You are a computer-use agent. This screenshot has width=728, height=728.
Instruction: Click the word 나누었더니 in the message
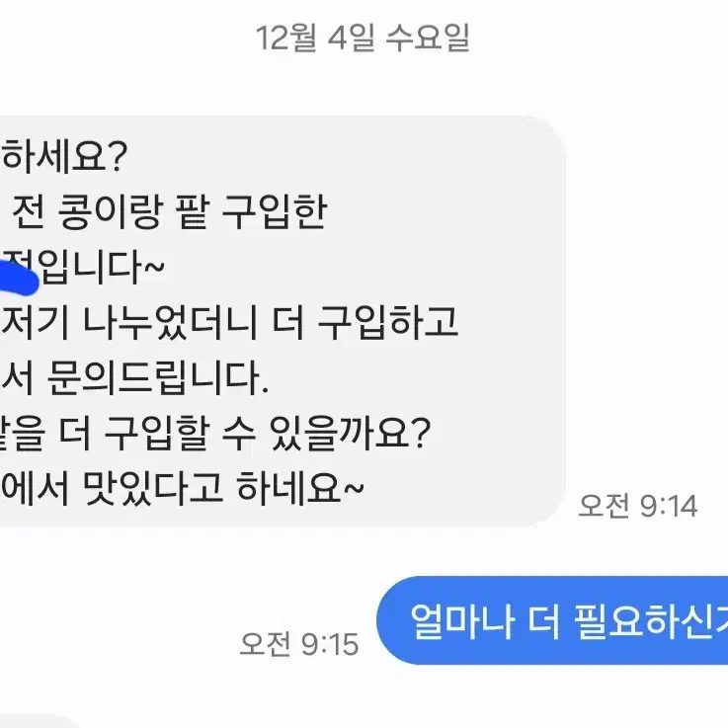(170, 322)
